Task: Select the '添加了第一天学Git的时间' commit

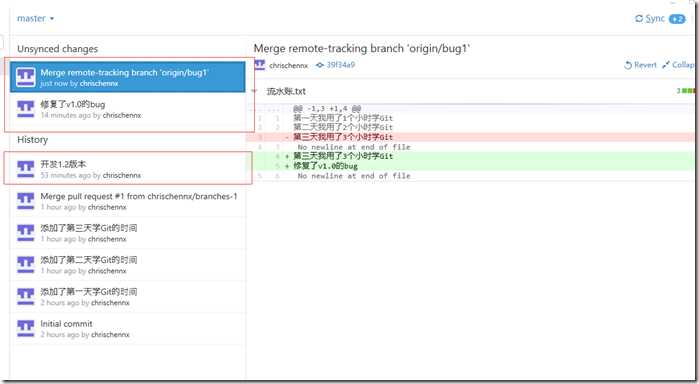Action: click(x=127, y=297)
